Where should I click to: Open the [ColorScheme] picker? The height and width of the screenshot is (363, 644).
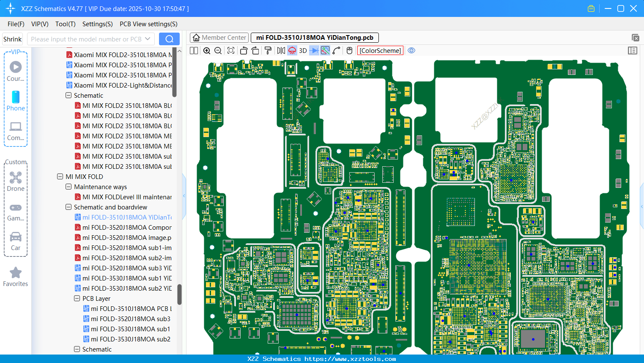[x=380, y=50]
